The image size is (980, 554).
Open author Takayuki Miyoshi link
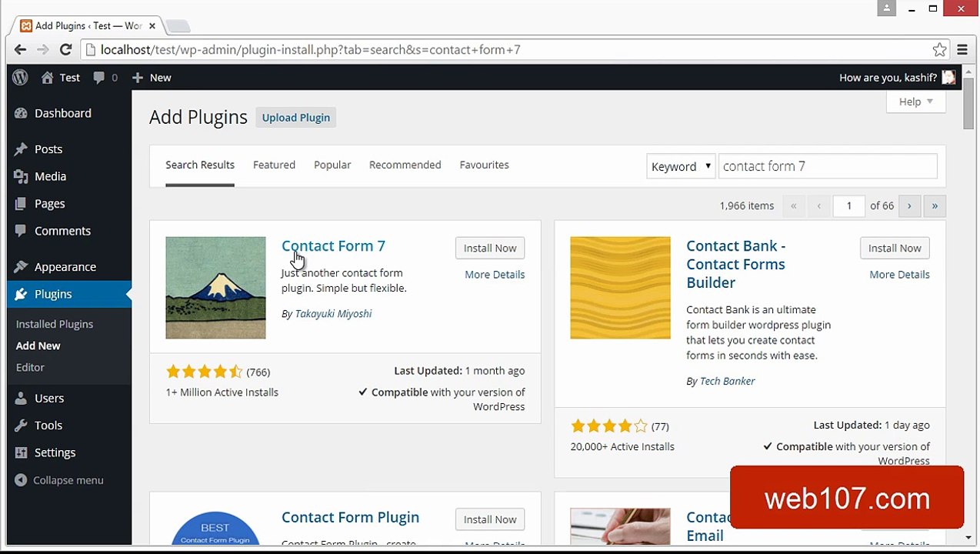coord(333,313)
